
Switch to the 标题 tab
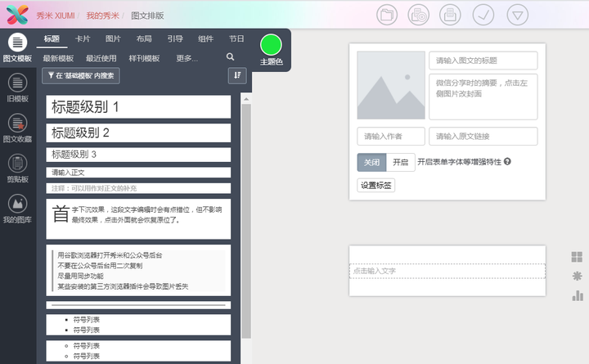click(52, 39)
